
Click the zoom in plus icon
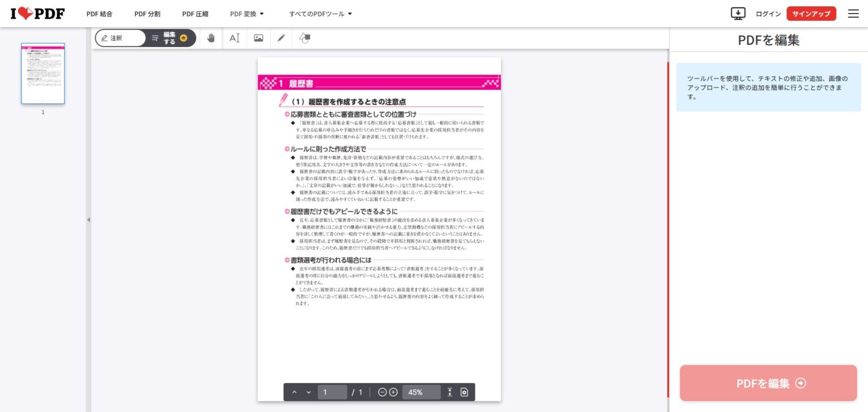pyautogui.click(x=393, y=392)
